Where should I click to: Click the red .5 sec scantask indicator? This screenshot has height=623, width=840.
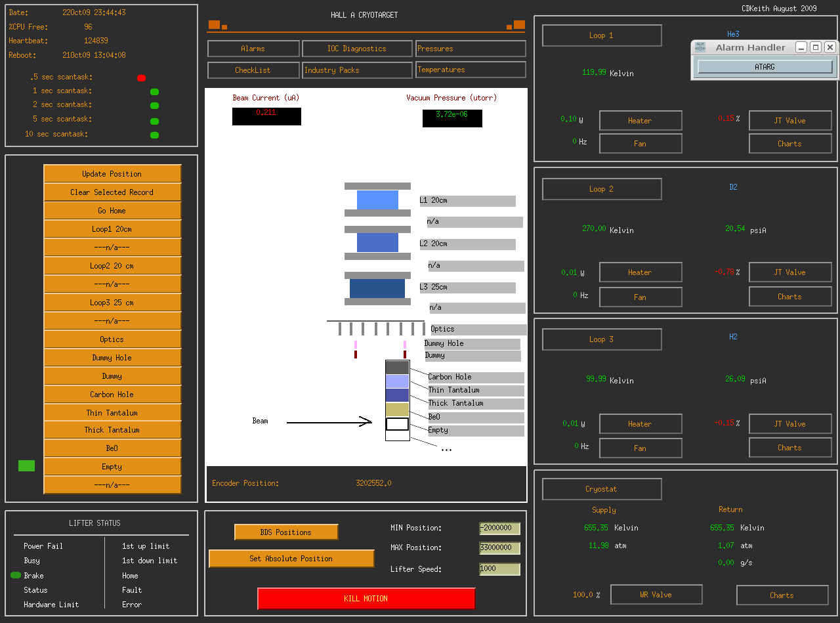pyautogui.click(x=141, y=78)
